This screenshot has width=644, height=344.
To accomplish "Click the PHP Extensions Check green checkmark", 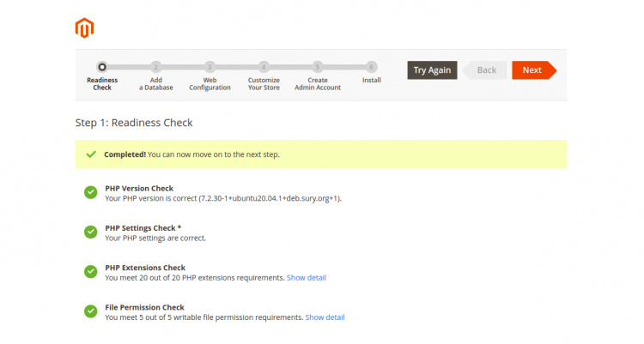I will click(90, 271).
